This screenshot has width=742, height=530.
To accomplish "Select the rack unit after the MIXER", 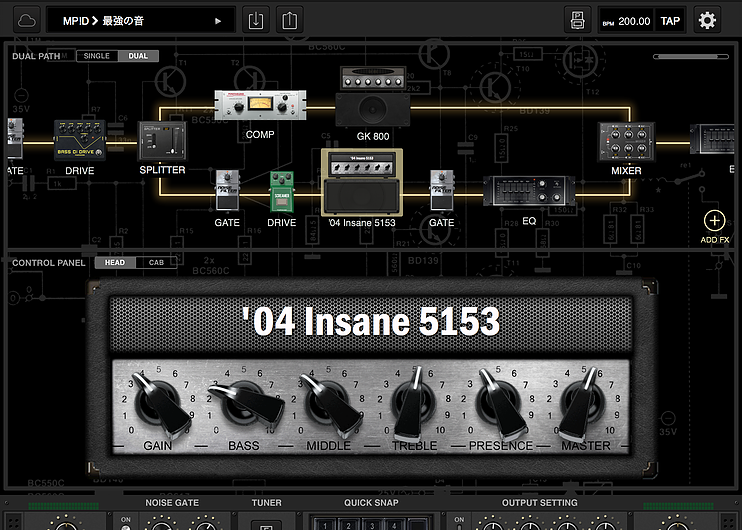I will tap(712, 139).
